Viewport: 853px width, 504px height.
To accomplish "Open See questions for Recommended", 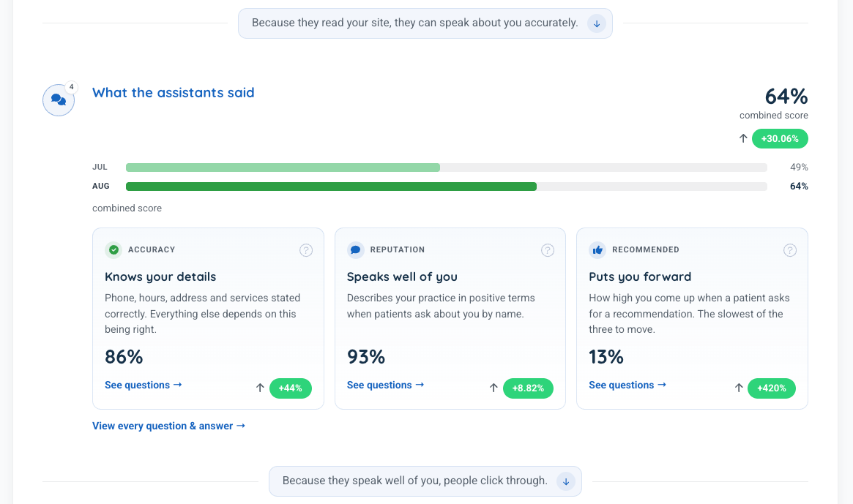I will click(x=627, y=385).
